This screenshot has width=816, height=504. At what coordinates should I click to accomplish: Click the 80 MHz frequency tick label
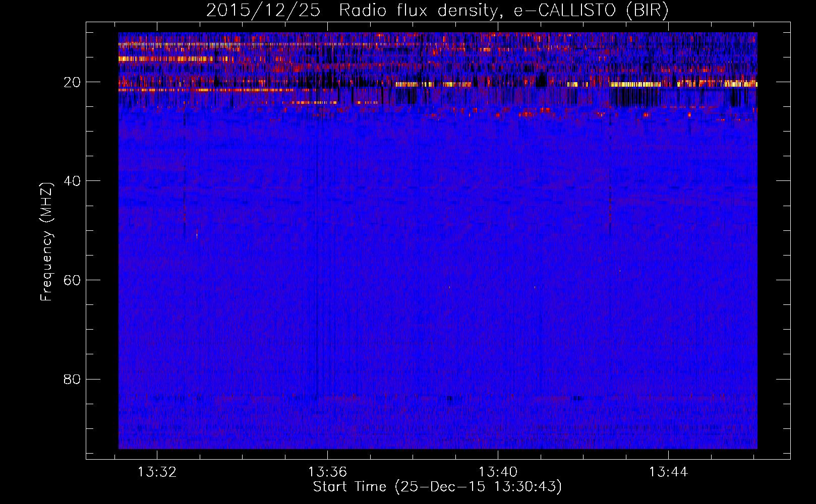pyautogui.click(x=73, y=379)
